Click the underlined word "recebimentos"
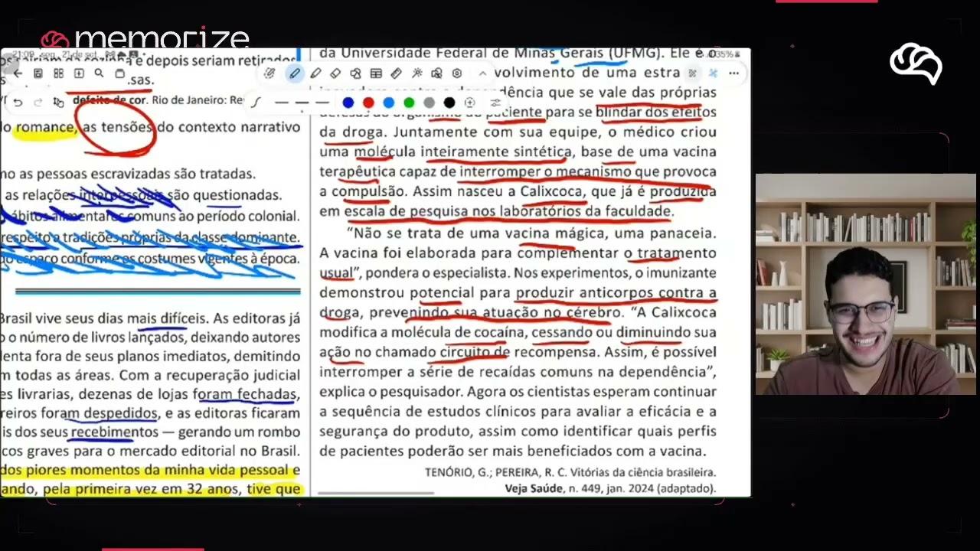Viewport: 980px width, 551px height. point(114,432)
